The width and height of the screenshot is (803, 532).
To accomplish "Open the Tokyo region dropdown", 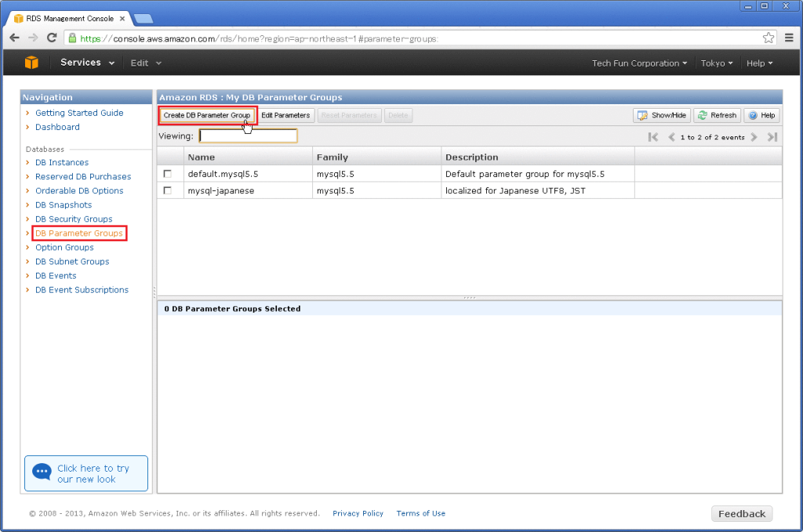I will 717,63.
